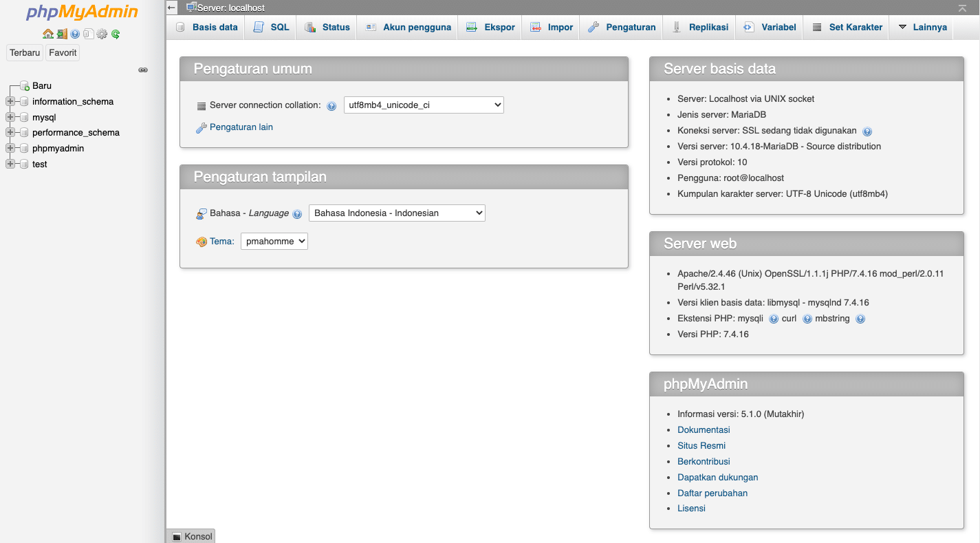Open the Server connection collation dropdown
The width and height of the screenshot is (980, 543).
424,105
